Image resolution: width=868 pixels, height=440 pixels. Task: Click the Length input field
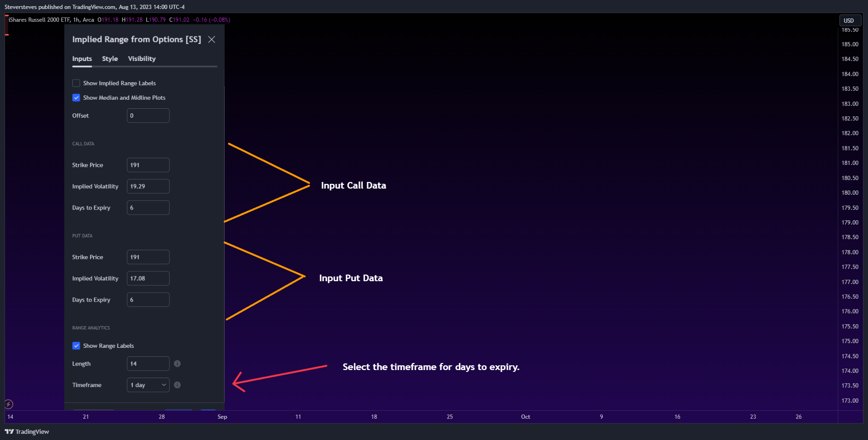(x=148, y=363)
